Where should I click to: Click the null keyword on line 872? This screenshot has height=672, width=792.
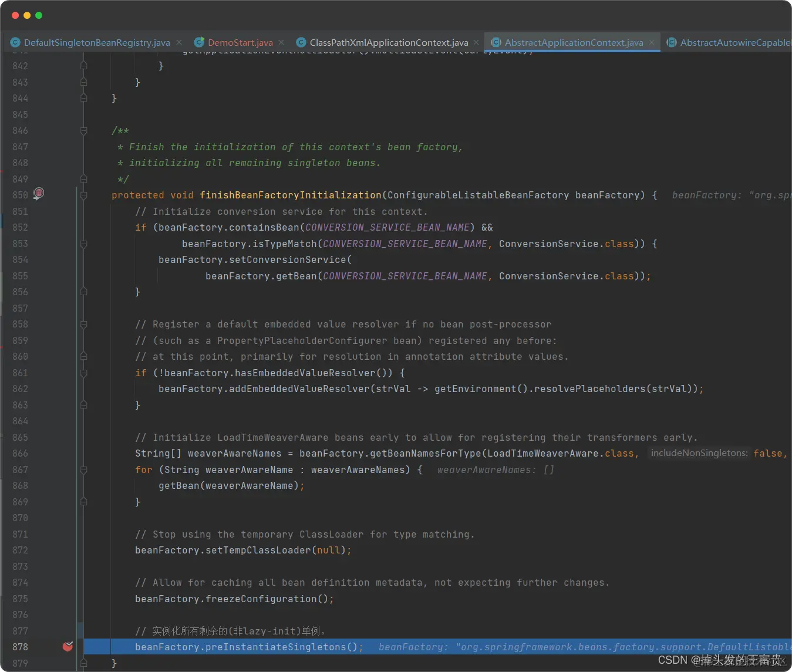[x=329, y=550]
